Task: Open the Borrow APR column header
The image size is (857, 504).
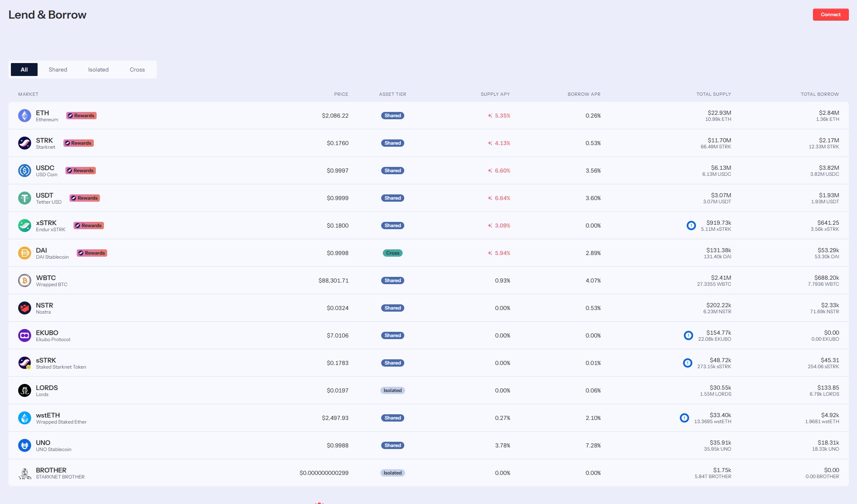Action: tap(584, 94)
